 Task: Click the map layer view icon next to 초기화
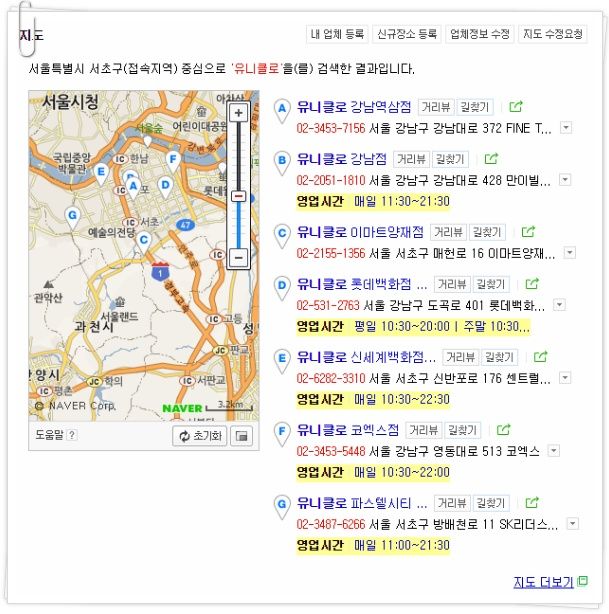click(241, 436)
